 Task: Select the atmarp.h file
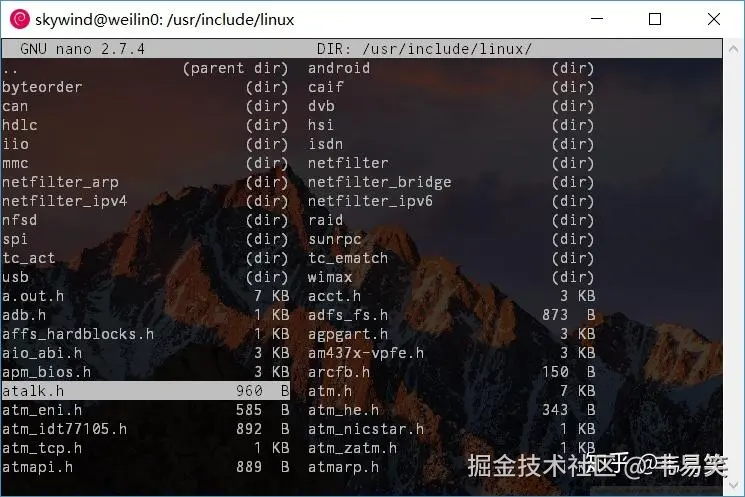tap(343, 467)
